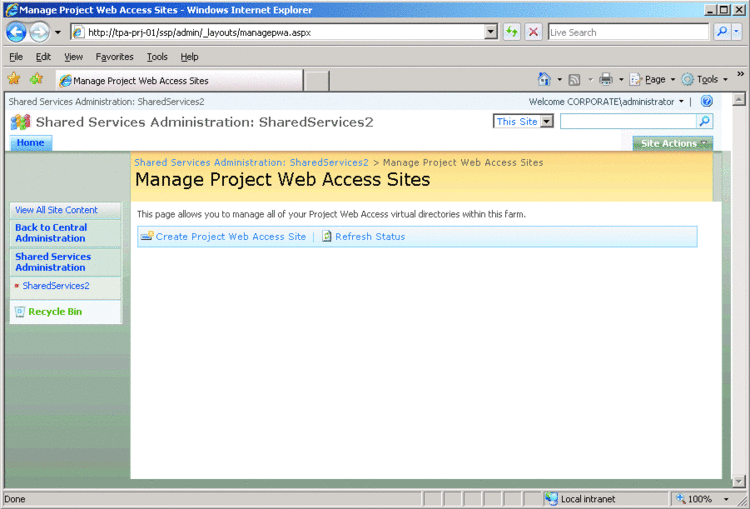Click the Home icon in command bar

(544, 79)
